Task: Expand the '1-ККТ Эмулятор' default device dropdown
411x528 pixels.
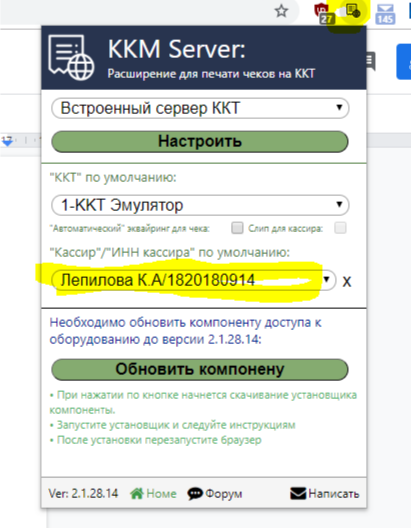Action: (200, 205)
